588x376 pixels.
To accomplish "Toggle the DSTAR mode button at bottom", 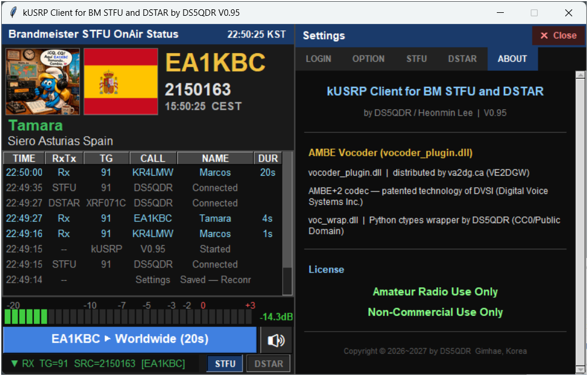I will [x=268, y=364].
